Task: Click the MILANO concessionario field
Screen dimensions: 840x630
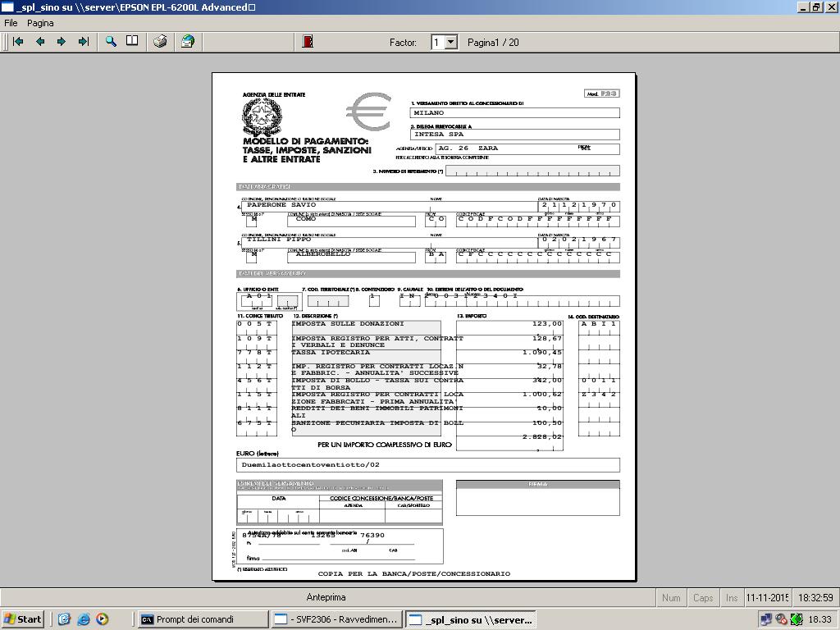Action: (x=515, y=113)
